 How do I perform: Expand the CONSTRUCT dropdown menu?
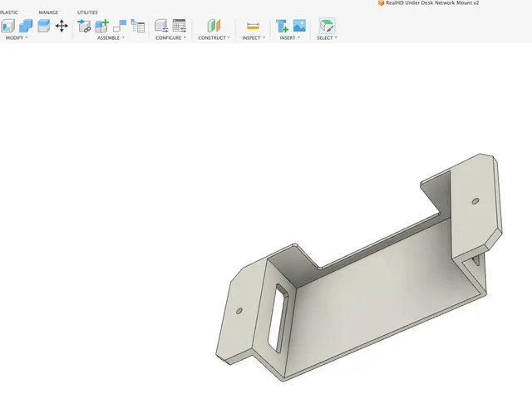(214, 38)
